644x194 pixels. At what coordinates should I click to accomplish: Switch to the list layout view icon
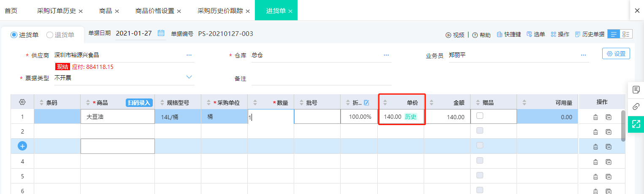click(614, 34)
